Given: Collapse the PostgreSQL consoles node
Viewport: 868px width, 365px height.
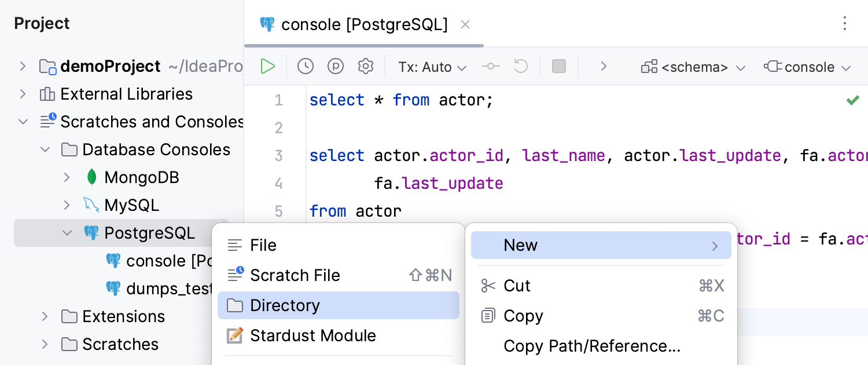Looking at the screenshot, I should tap(67, 233).
